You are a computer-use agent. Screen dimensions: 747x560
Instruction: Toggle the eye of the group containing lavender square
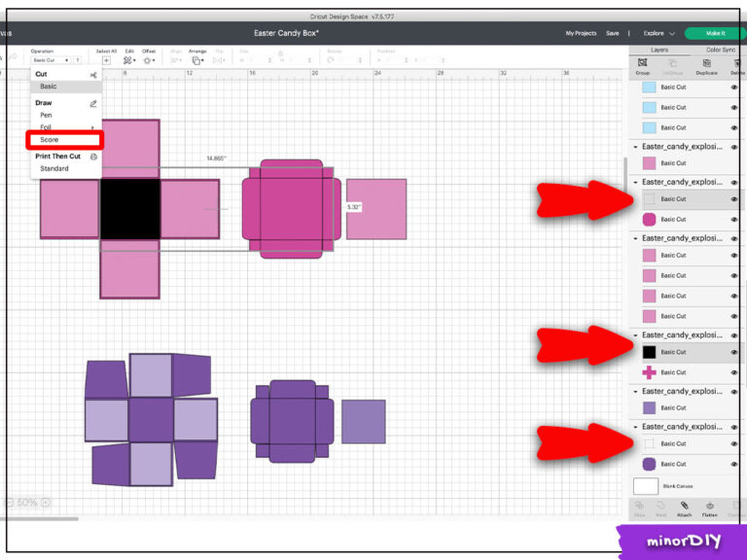pos(734,392)
